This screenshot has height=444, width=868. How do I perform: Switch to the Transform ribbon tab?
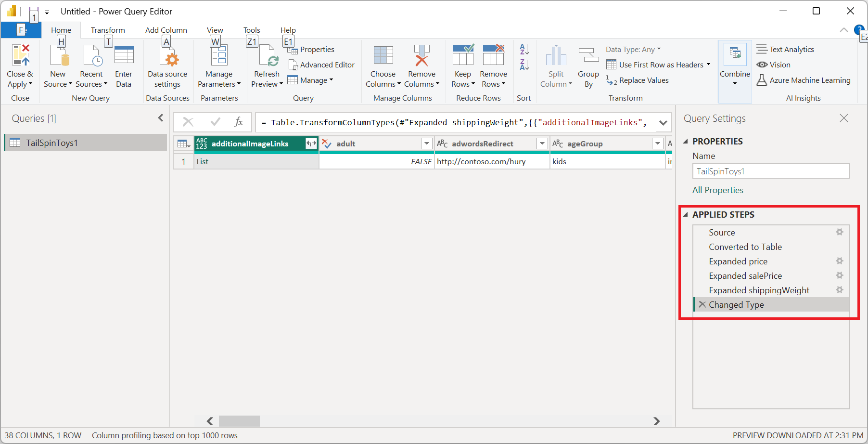(x=108, y=30)
